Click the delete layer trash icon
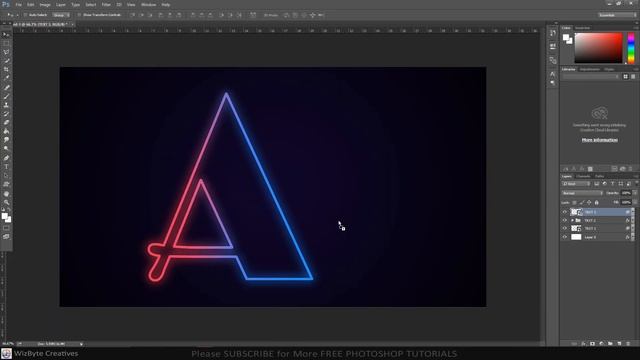The width and height of the screenshot is (640, 360). [x=628, y=344]
